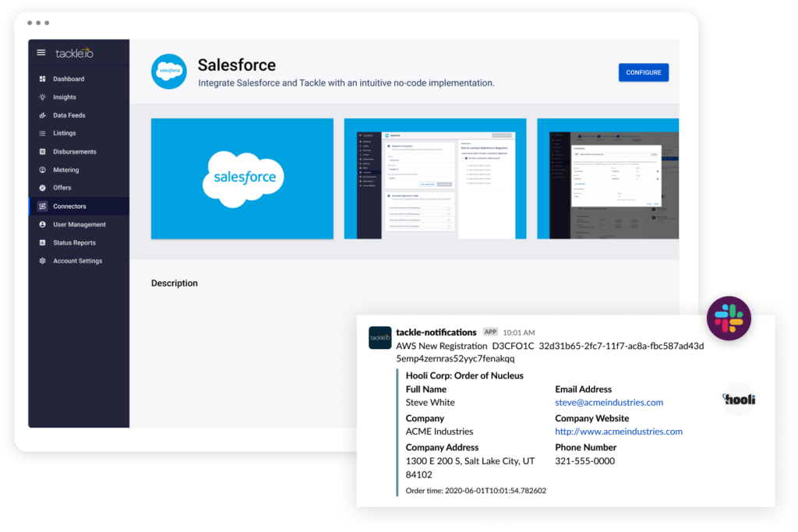Click the Description heading
The image size is (798, 532).
(x=174, y=284)
